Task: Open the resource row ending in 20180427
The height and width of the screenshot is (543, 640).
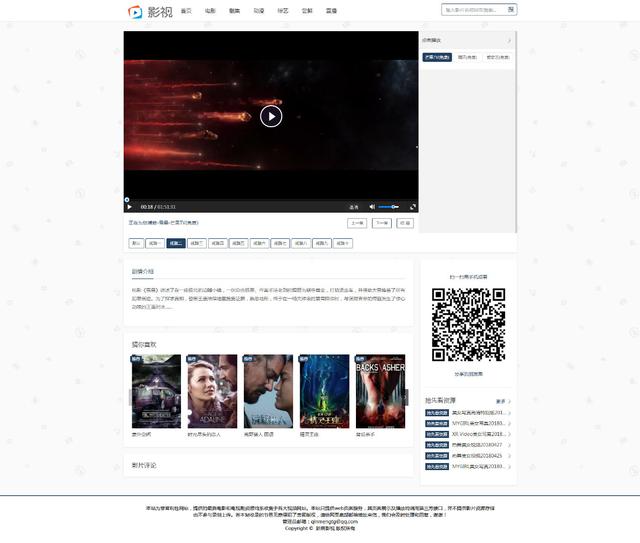Action: [x=468, y=445]
